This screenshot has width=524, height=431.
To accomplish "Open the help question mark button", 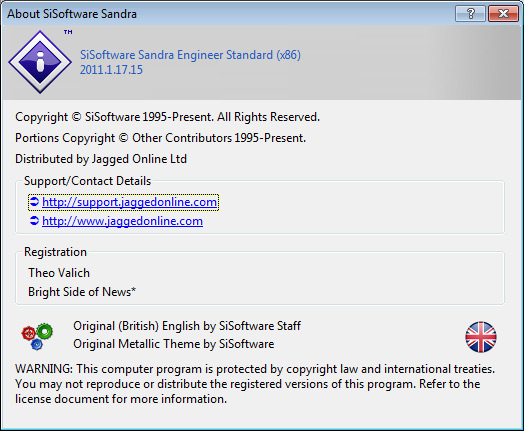I will tap(470, 14).
